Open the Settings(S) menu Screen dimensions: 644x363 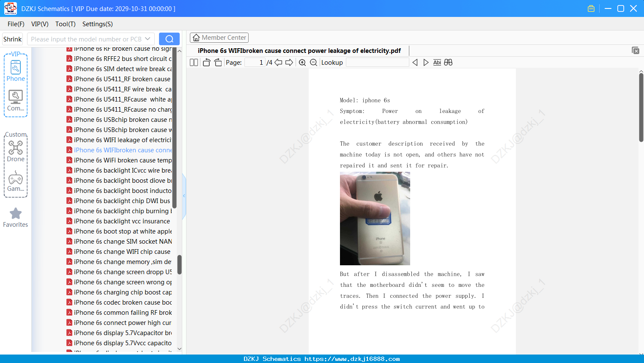tap(98, 24)
